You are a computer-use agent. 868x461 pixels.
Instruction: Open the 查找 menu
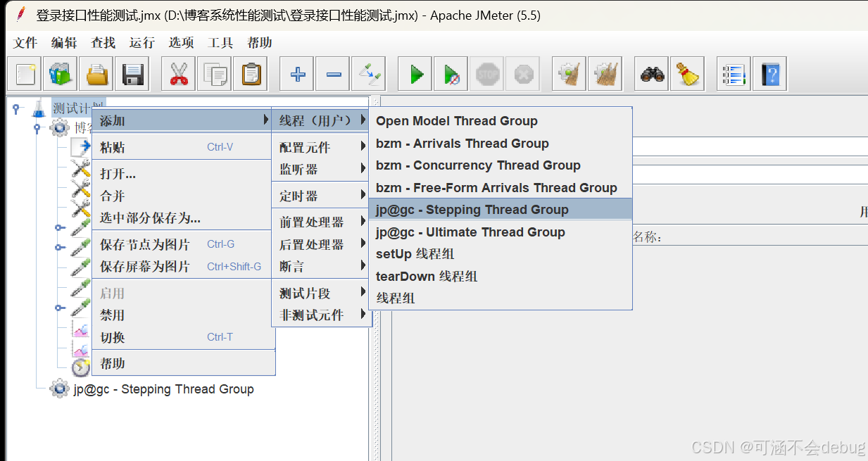coord(103,43)
